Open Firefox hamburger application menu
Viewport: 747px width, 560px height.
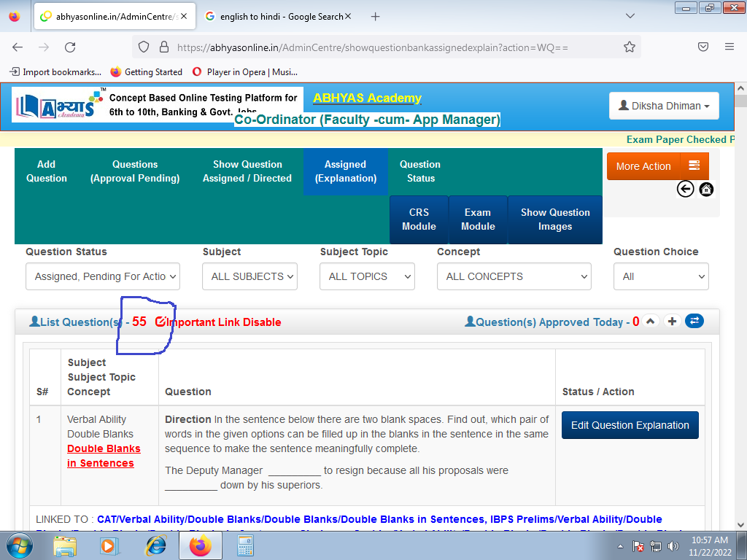729,47
